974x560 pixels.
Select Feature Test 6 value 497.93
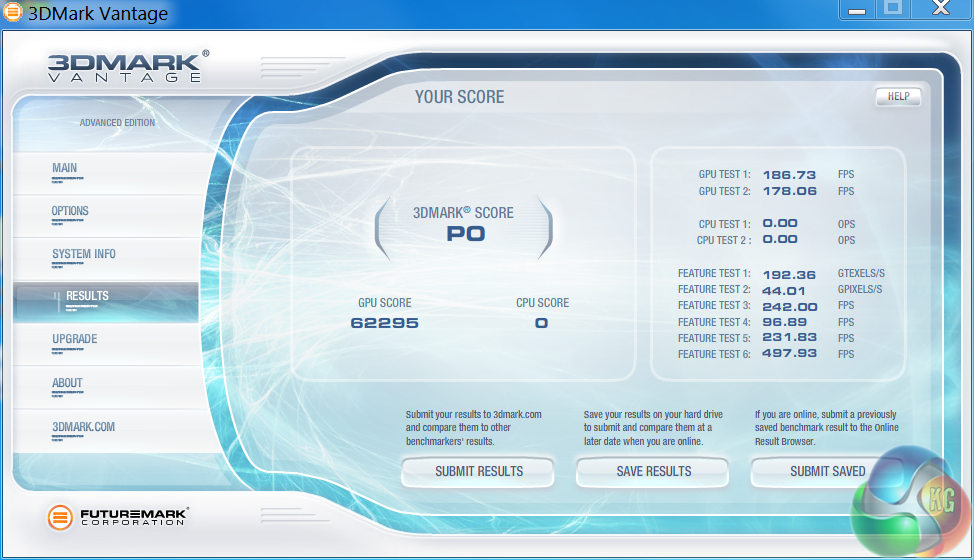pos(789,353)
